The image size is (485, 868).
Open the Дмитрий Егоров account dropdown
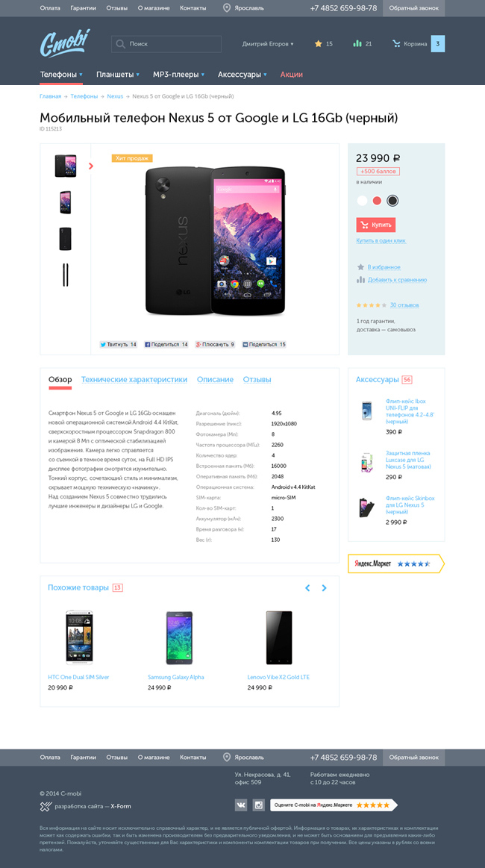(268, 44)
